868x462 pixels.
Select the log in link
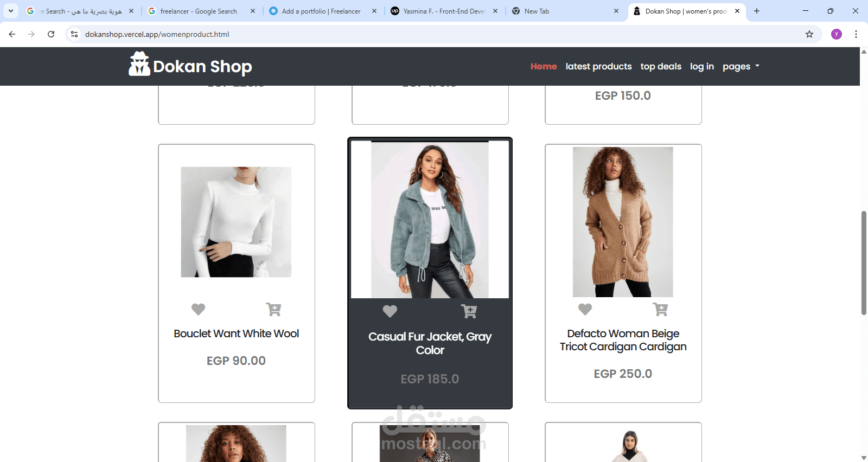[702, 66]
